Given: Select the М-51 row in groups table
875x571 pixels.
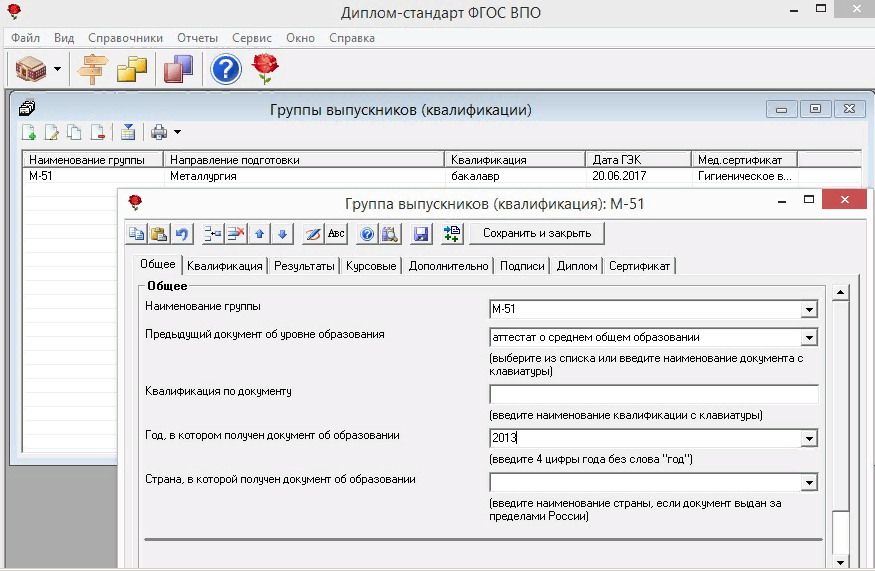Looking at the screenshot, I should [x=90, y=176].
